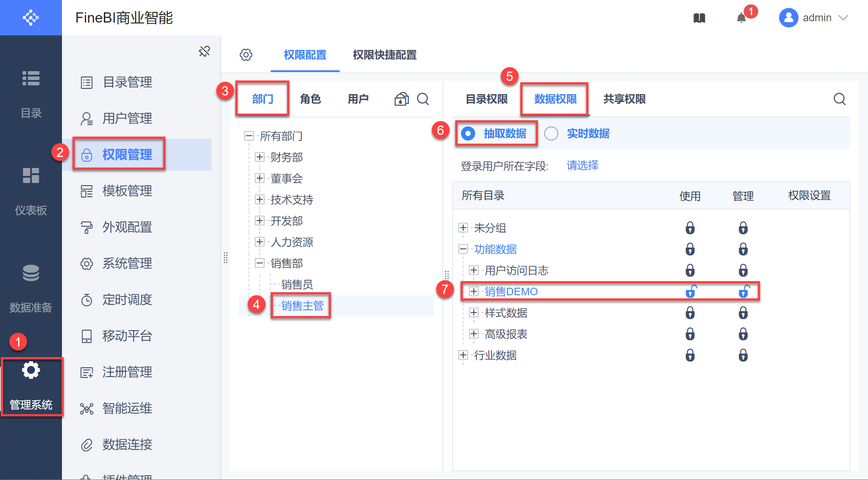Collapse the 功能数据 folder
This screenshot has width=868, height=480.
tap(463, 249)
